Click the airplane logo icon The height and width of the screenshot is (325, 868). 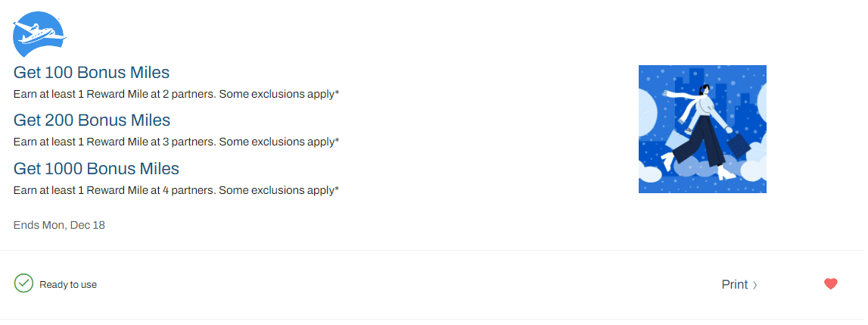(39, 34)
